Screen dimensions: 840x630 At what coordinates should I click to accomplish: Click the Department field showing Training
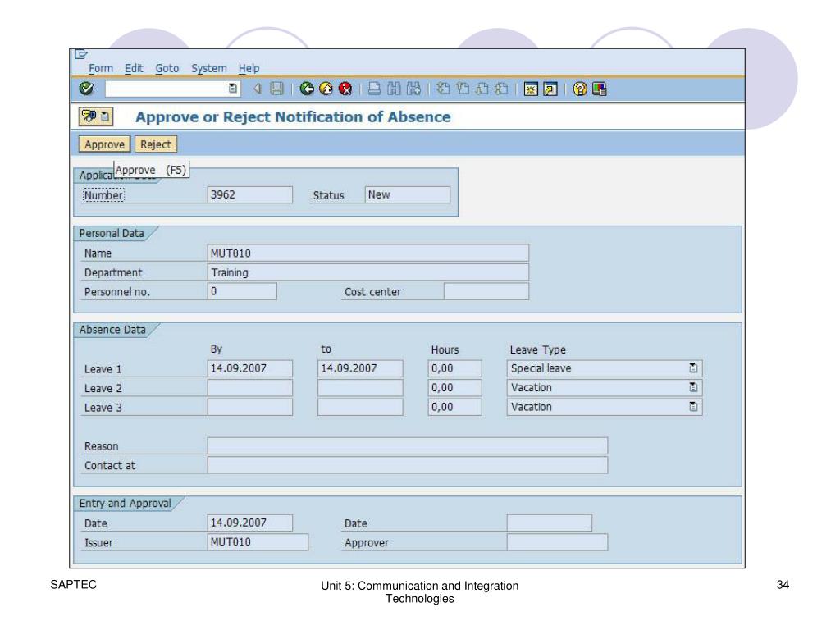pyautogui.click(x=367, y=272)
